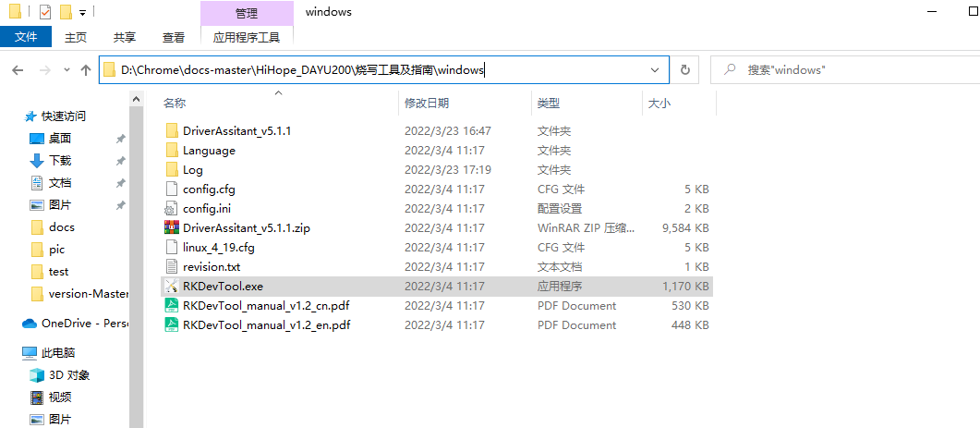Go up one folder level arrow
Image resolution: width=980 pixels, height=428 pixels.
coord(86,70)
